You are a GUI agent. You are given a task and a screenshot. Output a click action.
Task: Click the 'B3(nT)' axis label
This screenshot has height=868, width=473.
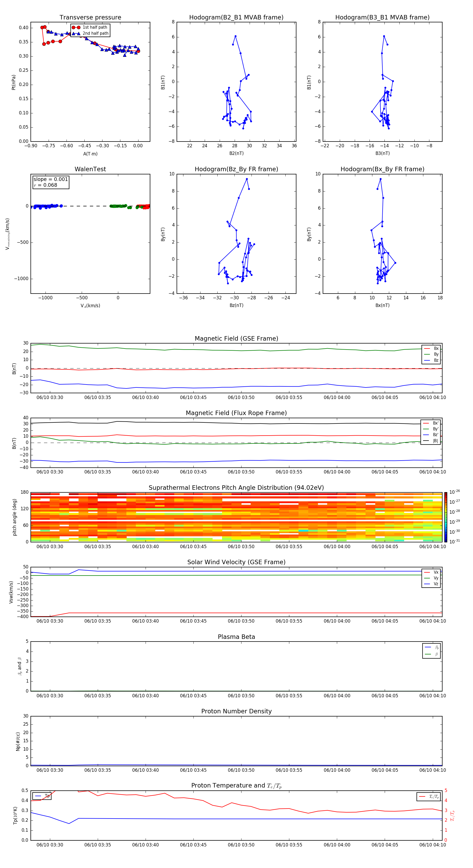tap(382, 153)
